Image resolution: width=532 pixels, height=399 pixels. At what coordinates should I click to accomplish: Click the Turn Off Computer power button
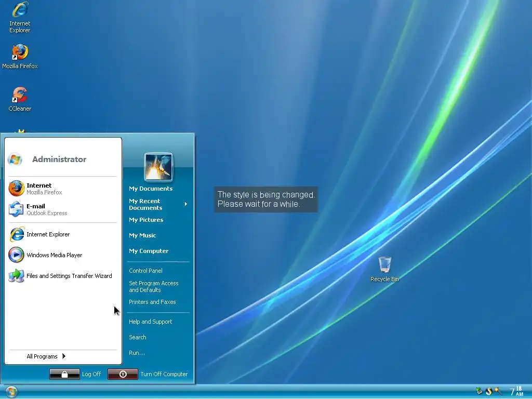coord(123,374)
